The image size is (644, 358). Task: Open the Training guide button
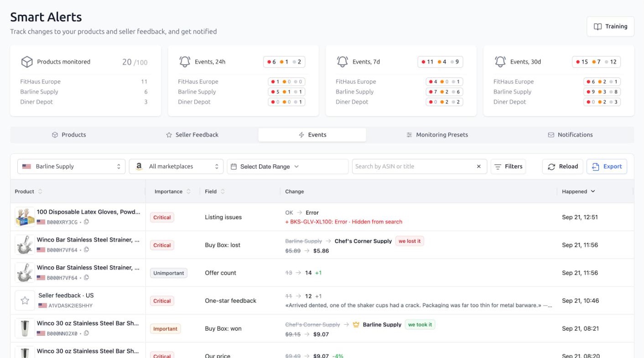610,26
